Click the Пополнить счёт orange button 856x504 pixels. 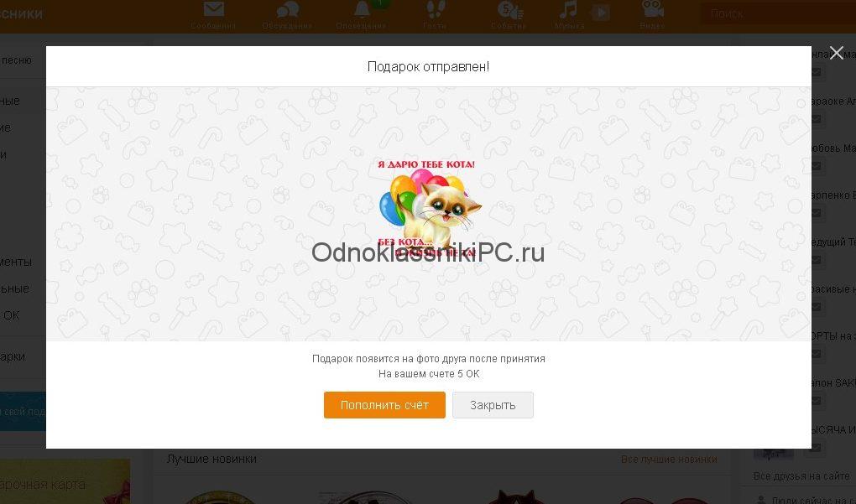click(x=384, y=405)
